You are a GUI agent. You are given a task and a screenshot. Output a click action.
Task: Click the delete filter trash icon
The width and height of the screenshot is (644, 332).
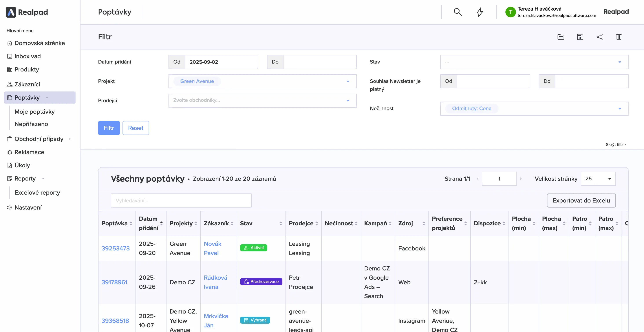coord(619,37)
